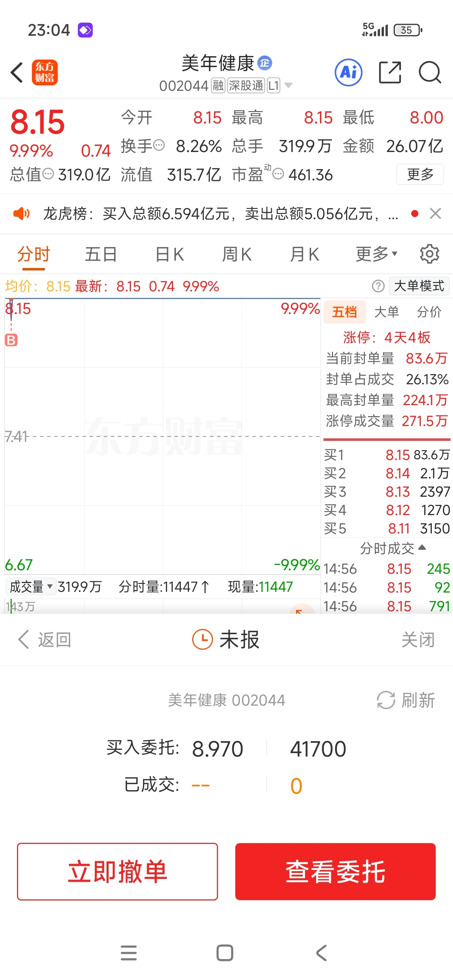Tap 返回 in the order sheet

tap(45, 640)
